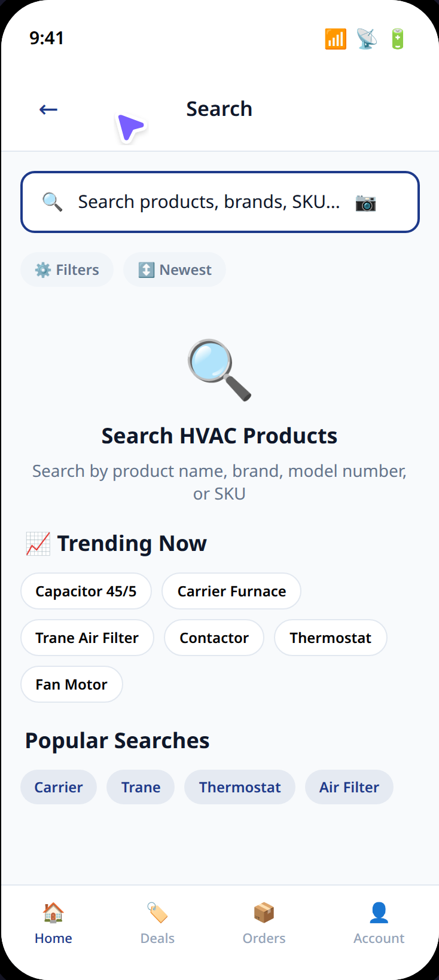Toggle the Filters chip

point(66,269)
